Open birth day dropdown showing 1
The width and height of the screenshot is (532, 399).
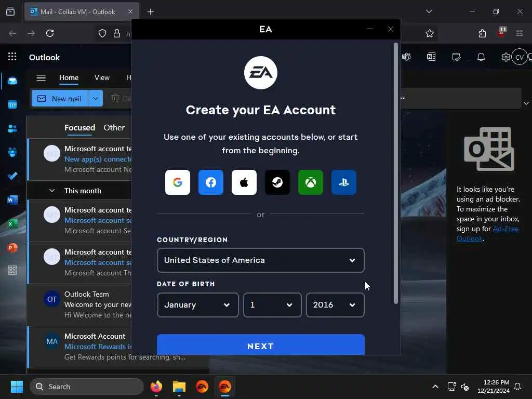coord(272,305)
